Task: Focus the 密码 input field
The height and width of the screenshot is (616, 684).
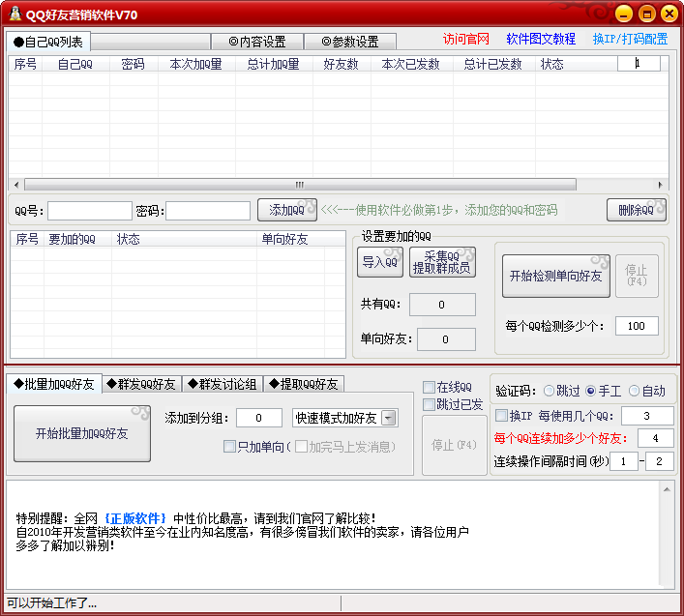Action: point(208,211)
